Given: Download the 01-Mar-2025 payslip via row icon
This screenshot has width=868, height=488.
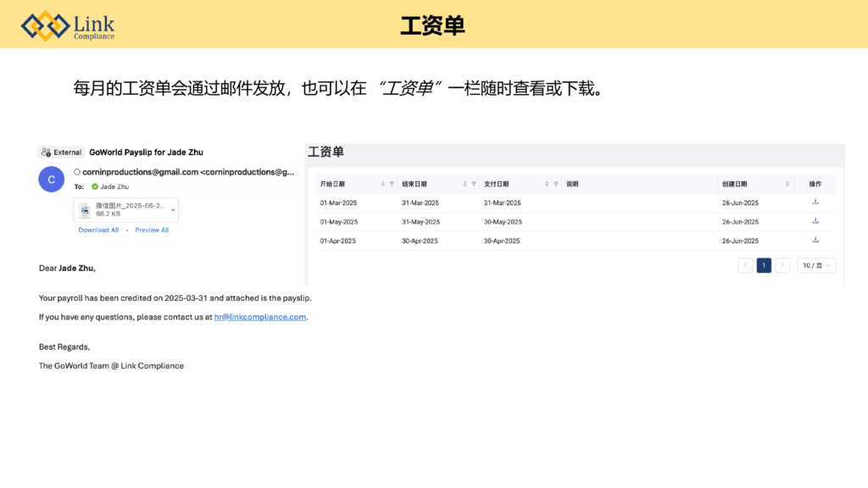Looking at the screenshot, I should click(x=815, y=202).
